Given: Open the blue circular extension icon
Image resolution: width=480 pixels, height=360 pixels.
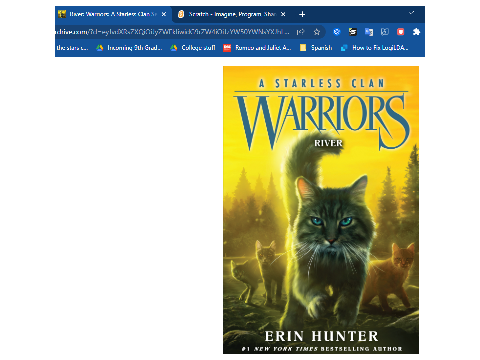Looking at the screenshot, I should tap(337, 32).
